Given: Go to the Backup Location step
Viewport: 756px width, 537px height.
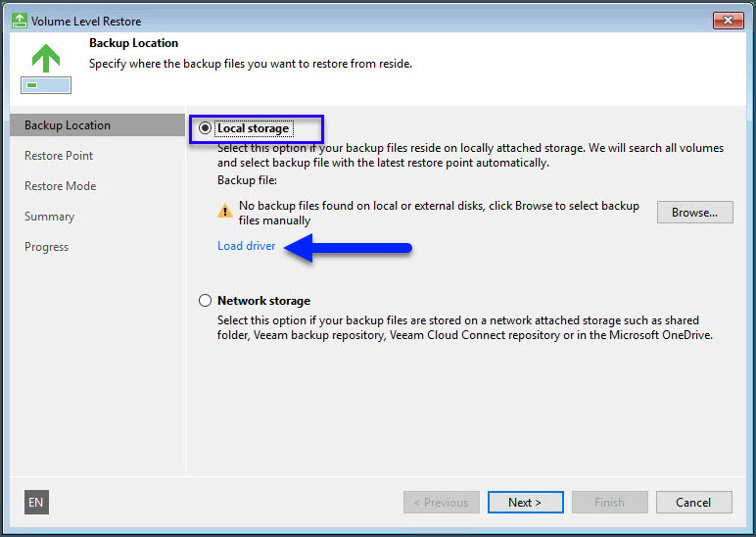Looking at the screenshot, I should click(68, 125).
